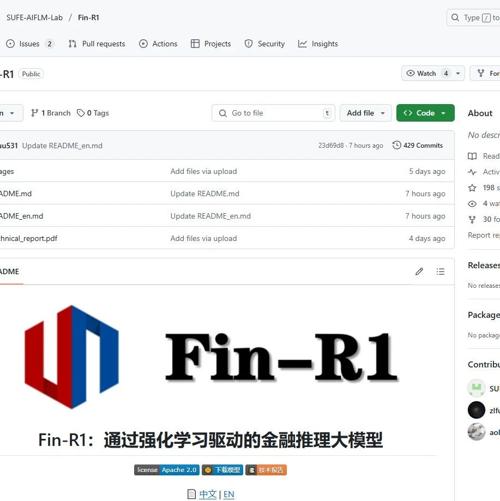Image resolution: width=500 pixels, height=501 pixels.
Task: Open the 1 Branch link
Action: (x=51, y=113)
